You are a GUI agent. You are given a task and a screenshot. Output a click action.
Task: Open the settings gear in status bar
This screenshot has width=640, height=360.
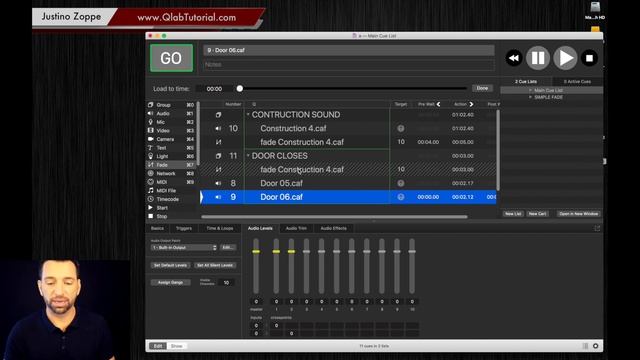(596, 346)
